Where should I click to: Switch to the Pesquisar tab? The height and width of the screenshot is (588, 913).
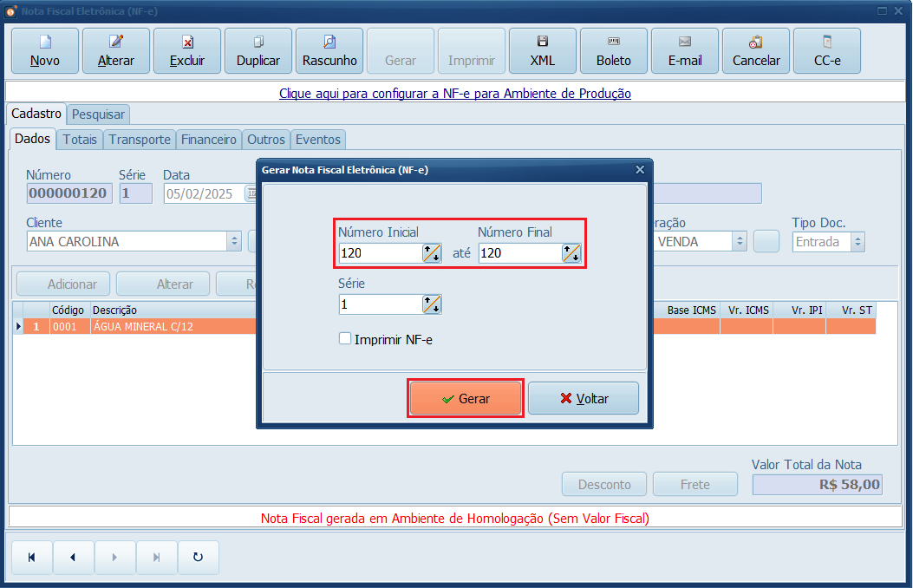(98, 114)
